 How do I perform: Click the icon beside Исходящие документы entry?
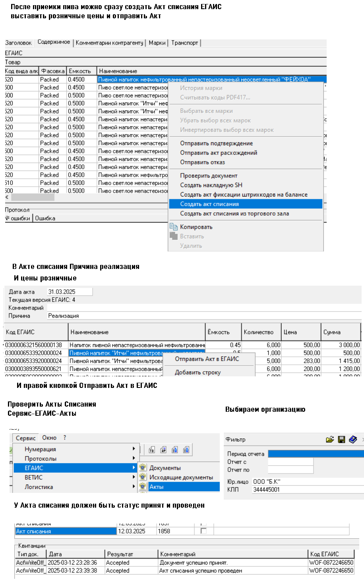pyautogui.click(x=143, y=477)
